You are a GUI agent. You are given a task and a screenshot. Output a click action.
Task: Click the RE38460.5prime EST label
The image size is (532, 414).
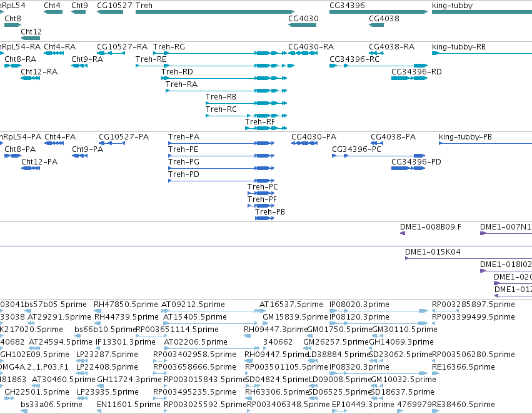point(463,405)
